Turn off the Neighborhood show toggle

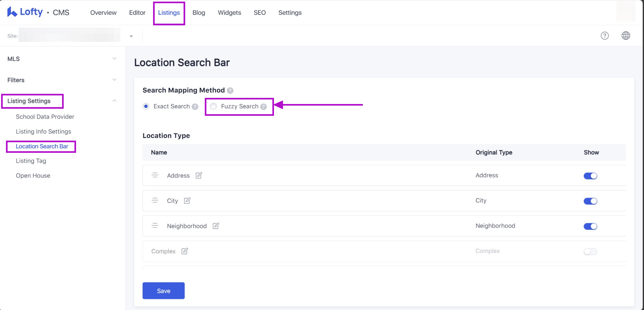(590, 226)
